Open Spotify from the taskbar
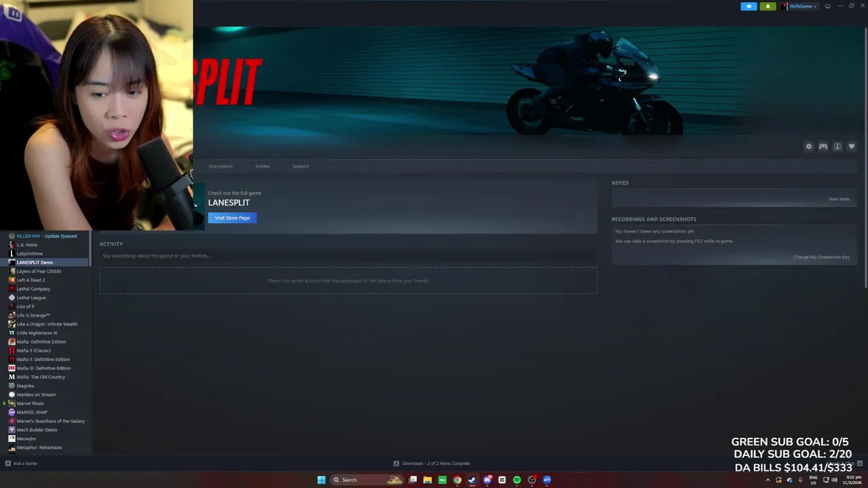 click(517, 480)
